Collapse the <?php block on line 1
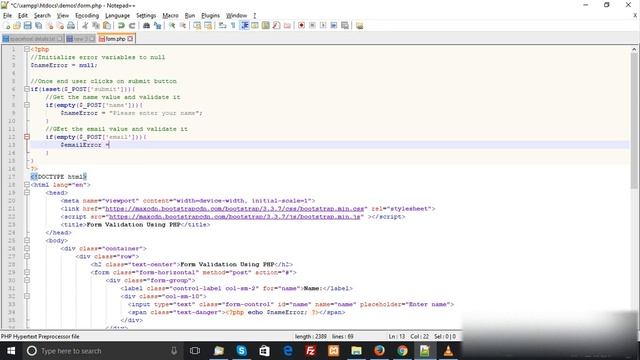 [27, 49]
